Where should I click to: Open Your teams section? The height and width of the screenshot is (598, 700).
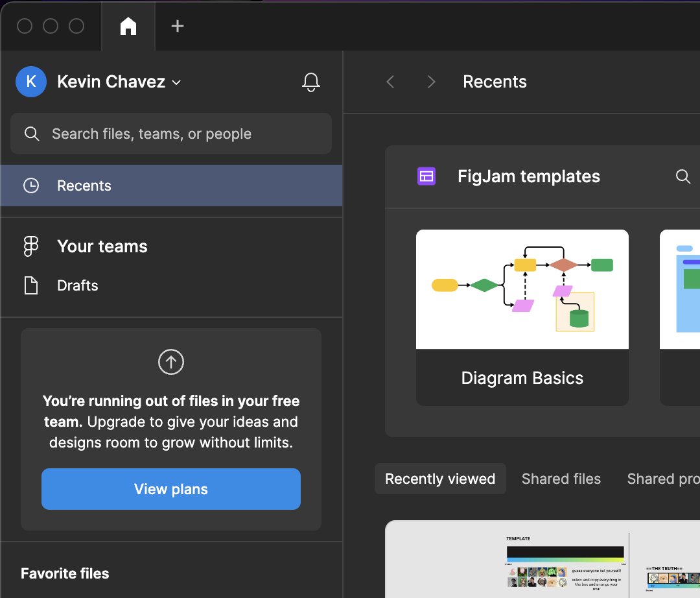(x=102, y=246)
